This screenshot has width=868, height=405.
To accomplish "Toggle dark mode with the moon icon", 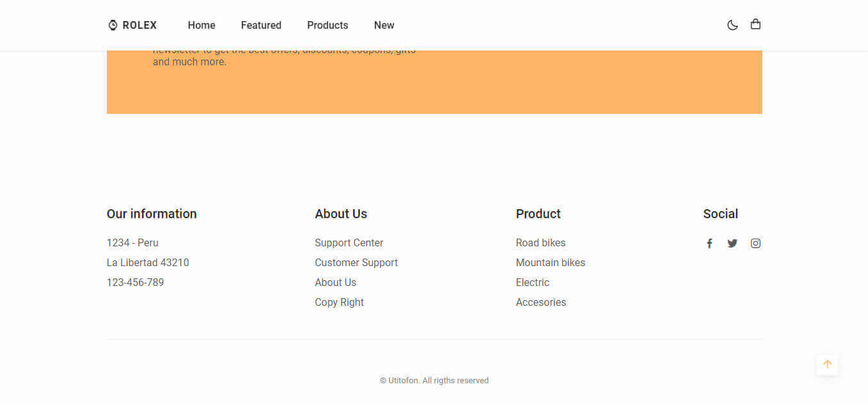I will coord(732,25).
